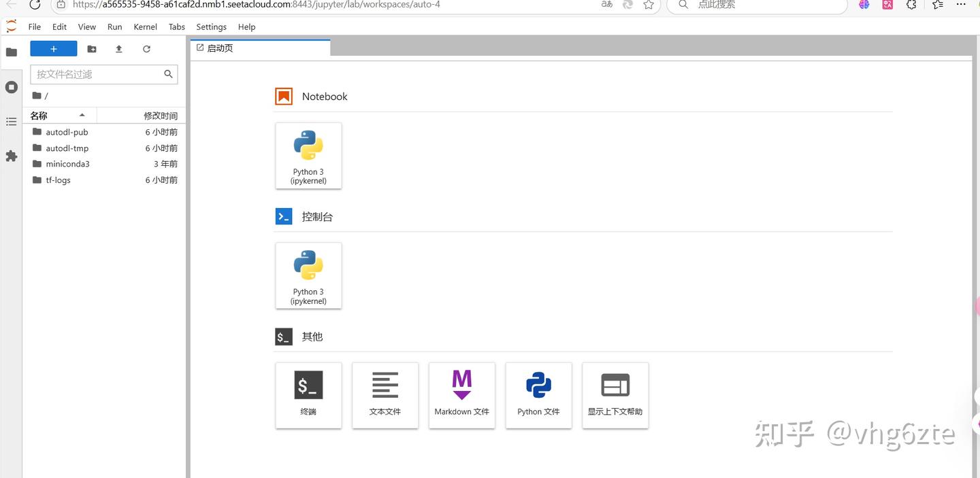The image size is (980, 478).
Task: Launch Python 3 notebook from Notebook section
Action: tap(308, 156)
